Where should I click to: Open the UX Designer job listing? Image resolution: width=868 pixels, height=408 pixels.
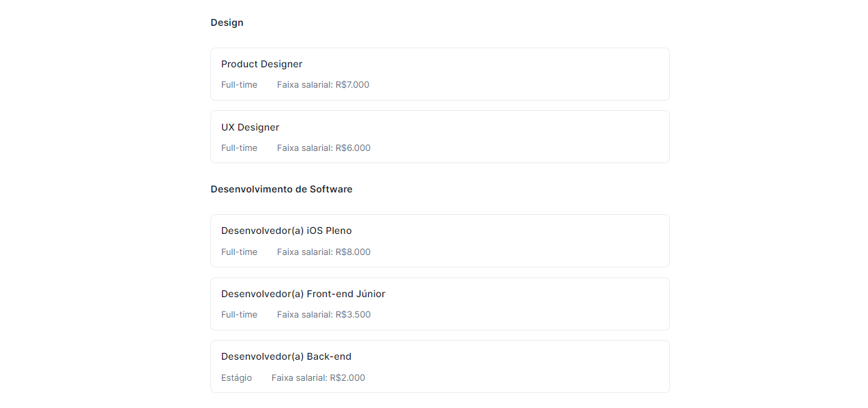440,136
